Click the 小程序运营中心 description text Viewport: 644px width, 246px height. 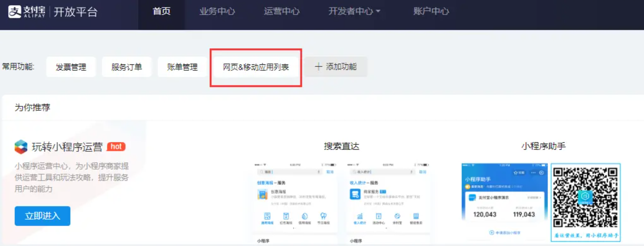tap(71, 177)
